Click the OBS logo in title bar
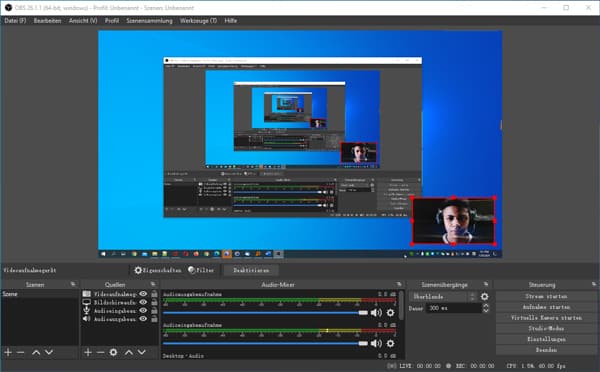Image resolution: width=600 pixels, height=372 pixels. [8, 8]
